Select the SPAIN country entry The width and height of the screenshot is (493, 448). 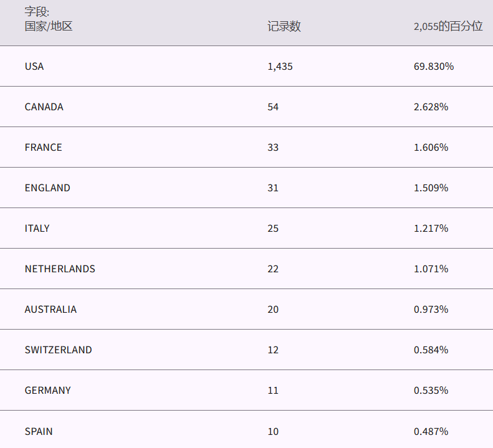pos(39,431)
